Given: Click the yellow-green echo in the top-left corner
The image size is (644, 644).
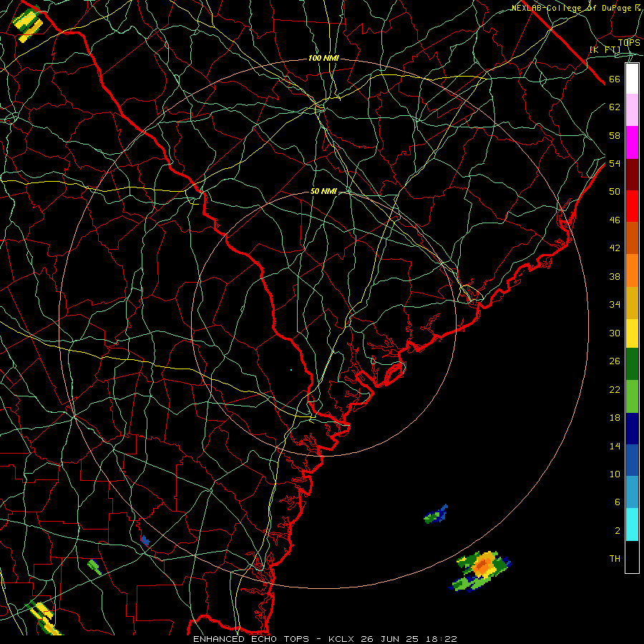Looking at the screenshot, I should pyautogui.click(x=28, y=24).
